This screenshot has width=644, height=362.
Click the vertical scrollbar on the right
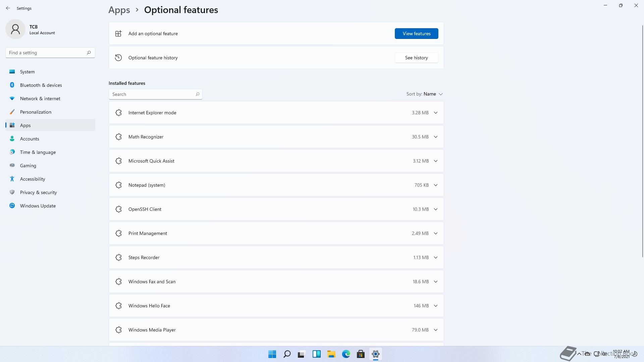(x=643, y=141)
